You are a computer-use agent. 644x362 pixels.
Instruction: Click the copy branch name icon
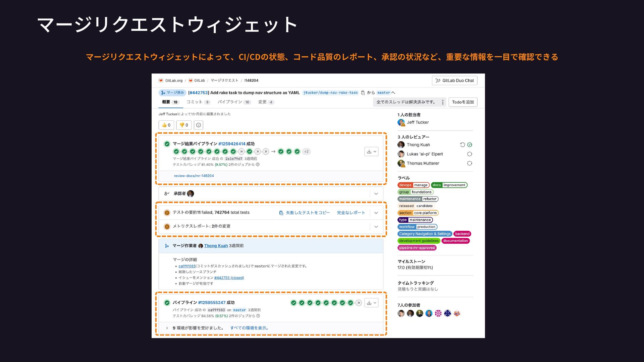363,93
